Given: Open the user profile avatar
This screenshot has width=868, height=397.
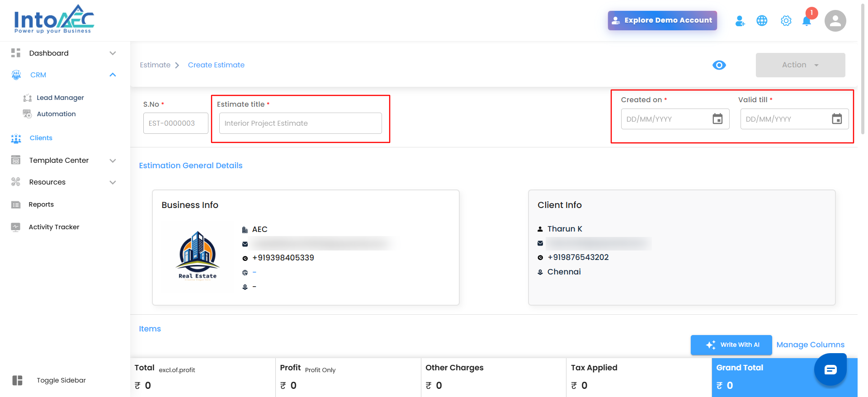Looking at the screenshot, I should pos(835,21).
